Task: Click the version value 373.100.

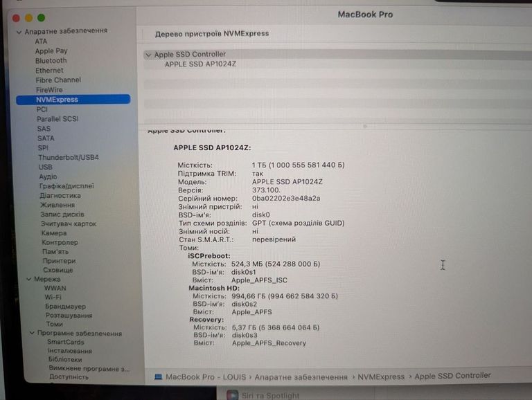Action: tap(266, 190)
